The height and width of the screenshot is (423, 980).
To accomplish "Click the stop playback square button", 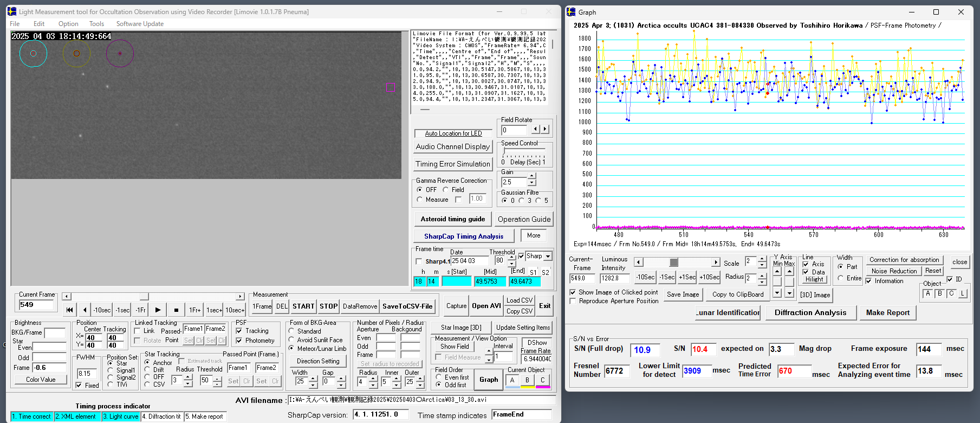I will [176, 310].
